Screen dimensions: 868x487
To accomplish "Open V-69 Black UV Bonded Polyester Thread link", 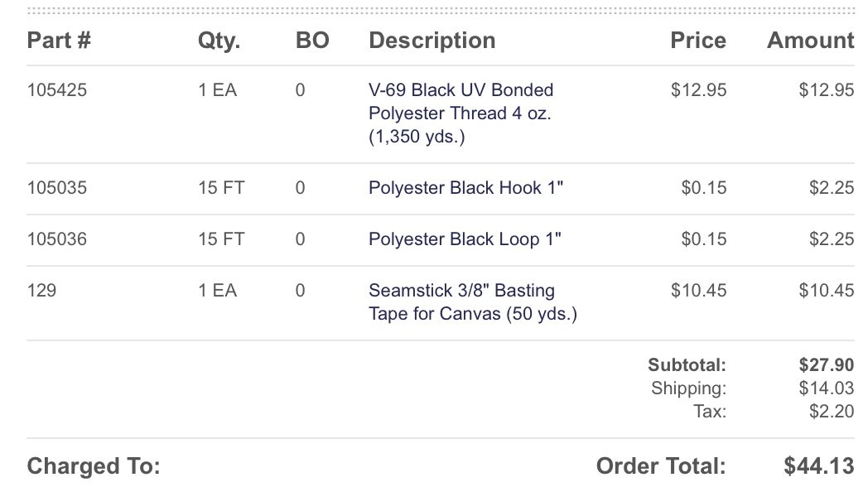I will click(x=461, y=113).
